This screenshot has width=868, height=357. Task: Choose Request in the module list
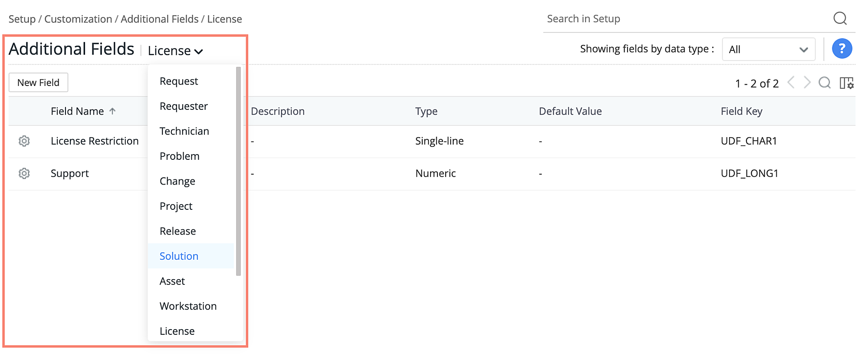click(179, 81)
